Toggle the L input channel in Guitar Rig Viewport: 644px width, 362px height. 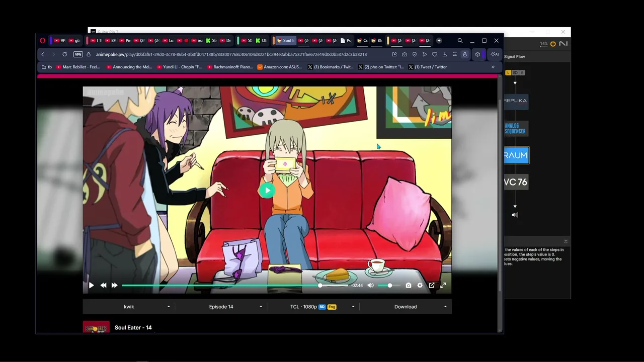[x=508, y=73]
